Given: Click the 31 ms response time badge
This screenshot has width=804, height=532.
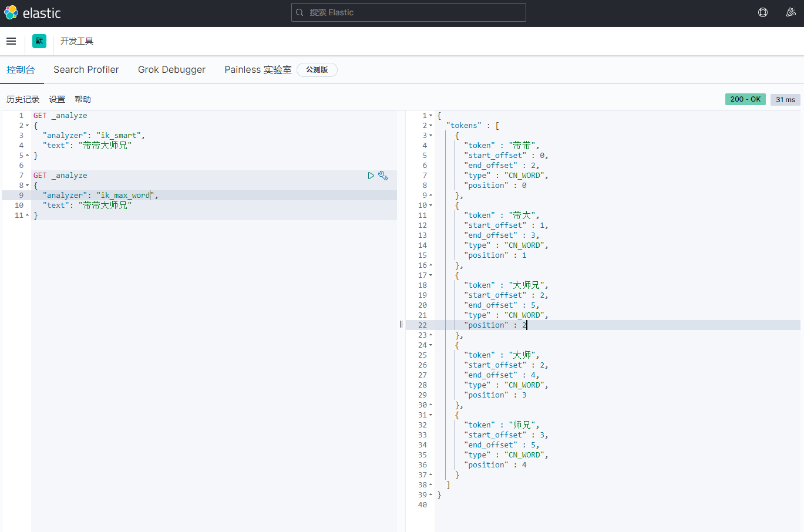Looking at the screenshot, I should [x=785, y=99].
